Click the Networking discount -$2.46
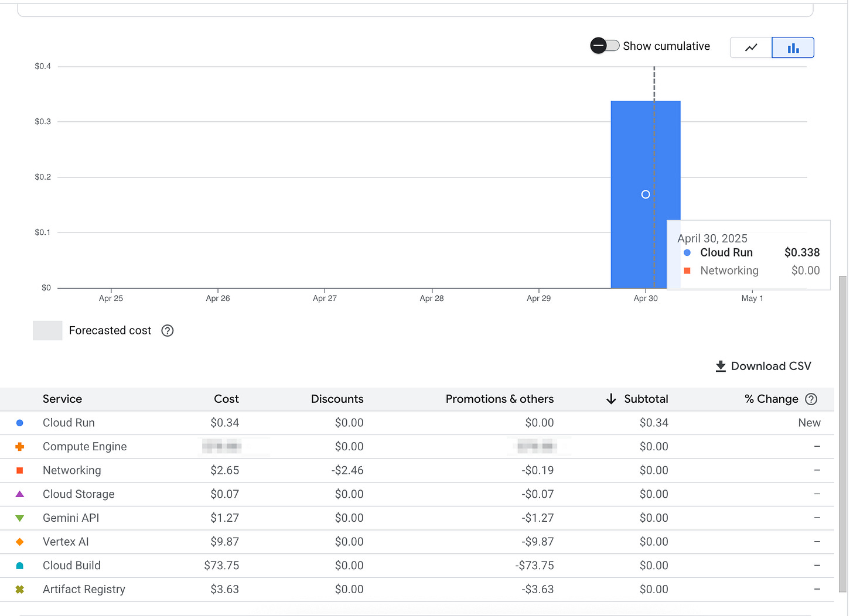The height and width of the screenshot is (616, 853). click(x=347, y=470)
